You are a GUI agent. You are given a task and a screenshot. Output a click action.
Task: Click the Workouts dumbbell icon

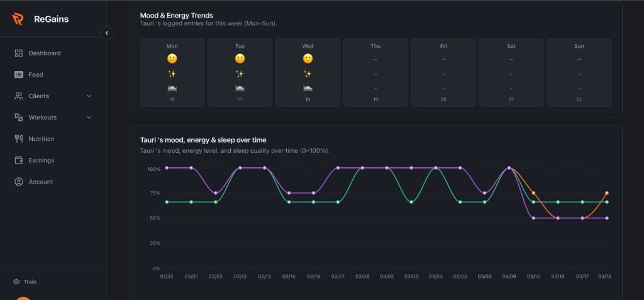pos(18,118)
